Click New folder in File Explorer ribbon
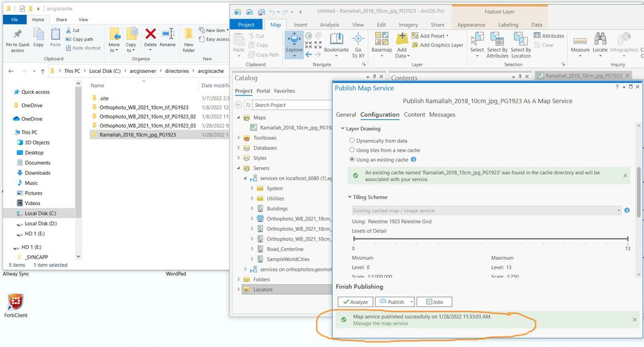Viewport: 644px width, 347px height. (188, 40)
